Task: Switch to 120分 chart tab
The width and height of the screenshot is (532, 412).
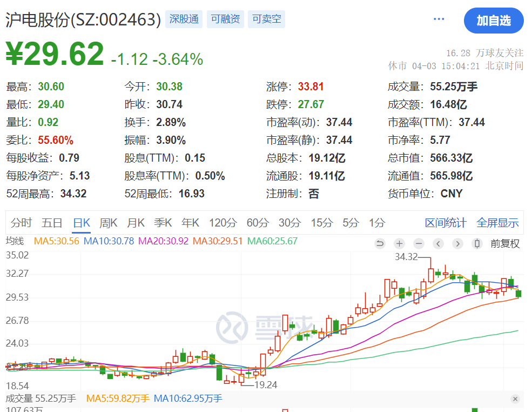Action: 223,223
